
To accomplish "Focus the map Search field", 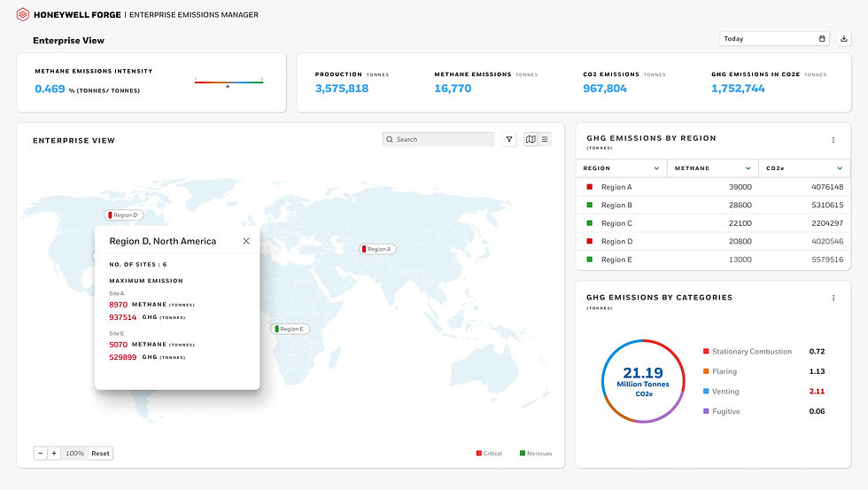I will pos(438,139).
